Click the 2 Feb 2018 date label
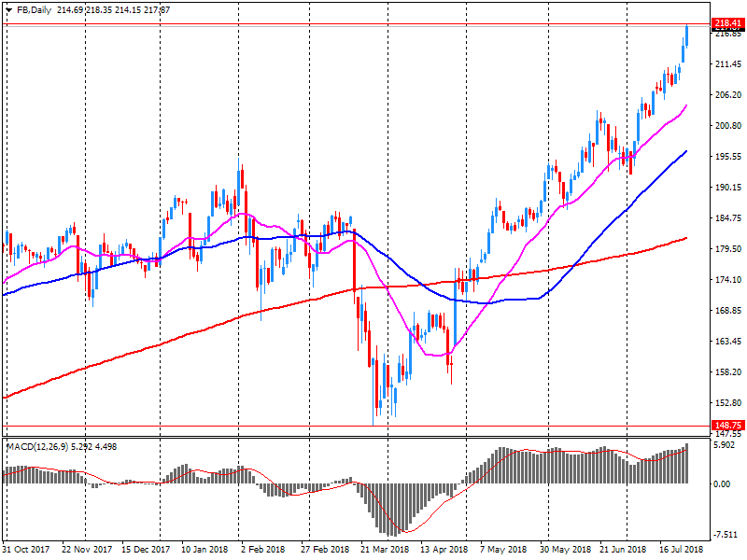The width and height of the screenshot is (747, 560). 263,549
